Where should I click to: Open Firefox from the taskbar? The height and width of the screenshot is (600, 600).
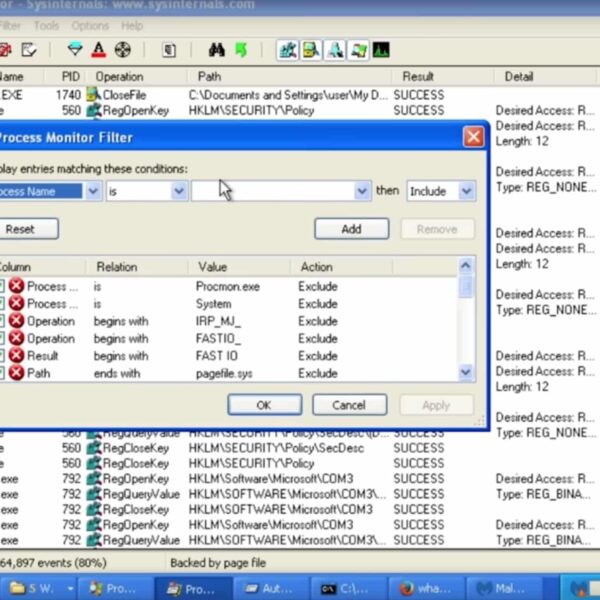click(426, 589)
